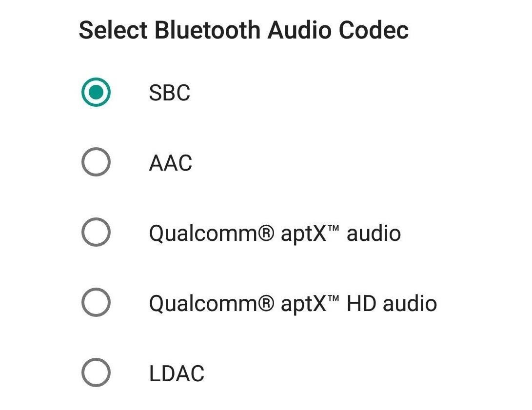Enable the Qualcomm aptX audio radio button
This screenshot has width=532, height=410.
pyautogui.click(x=96, y=232)
